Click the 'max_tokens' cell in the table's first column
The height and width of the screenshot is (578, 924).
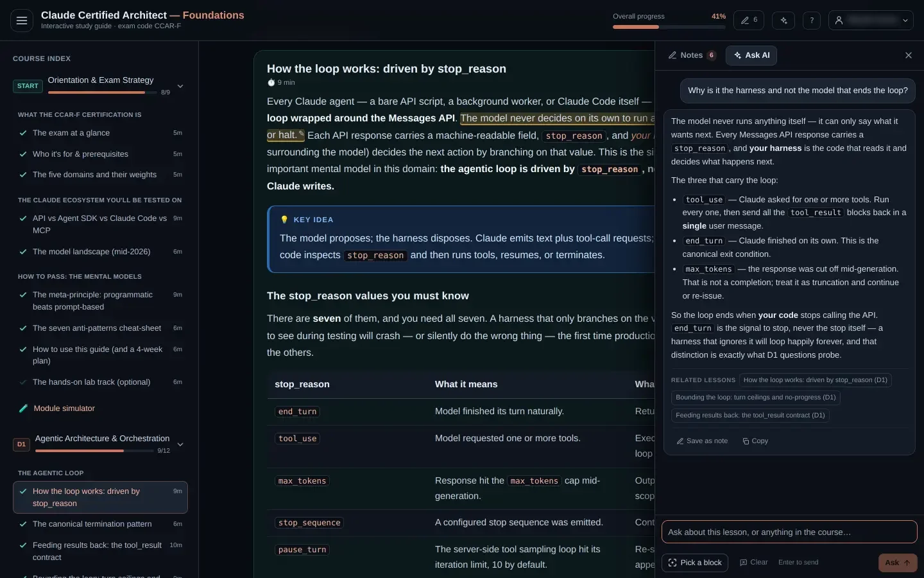[302, 481]
